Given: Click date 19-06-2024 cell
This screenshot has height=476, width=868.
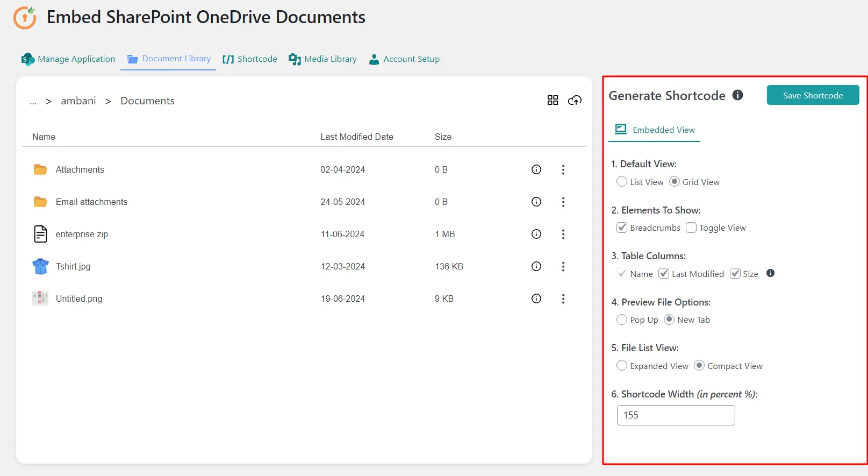Looking at the screenshot, I should tap(343, 299).
